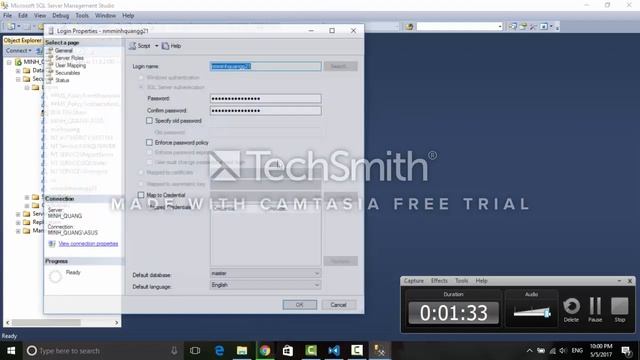Image resolution: width=640 pixels, height=360 pixels.
Task: Click OK in Login Properties
Action: click(x=300, y=305)
